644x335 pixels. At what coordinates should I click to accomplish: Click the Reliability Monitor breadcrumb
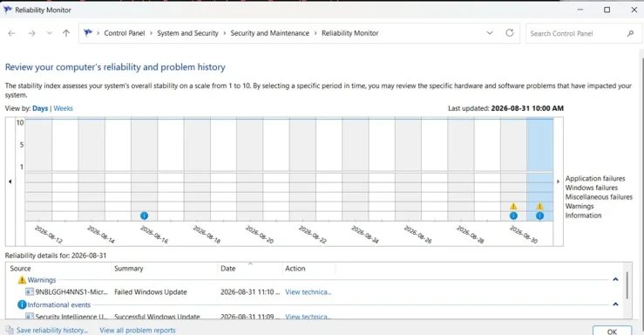click(350, 33)
